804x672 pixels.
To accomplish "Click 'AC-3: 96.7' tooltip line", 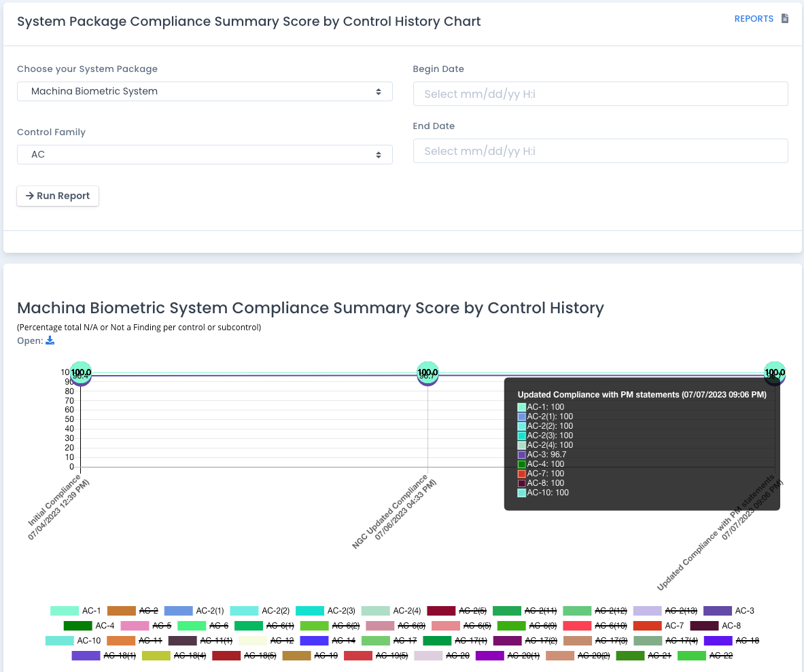I will [x=542, y=454].
